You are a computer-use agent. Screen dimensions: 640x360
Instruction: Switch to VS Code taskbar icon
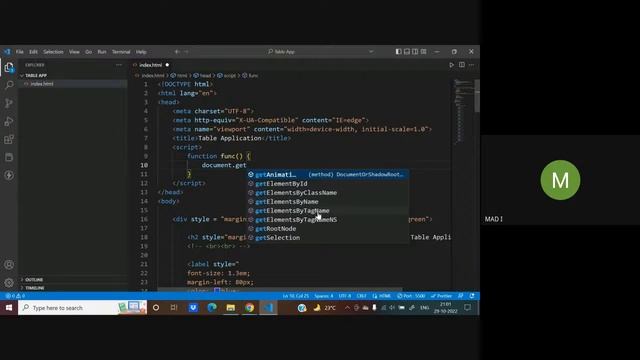[x=268, y=308]
